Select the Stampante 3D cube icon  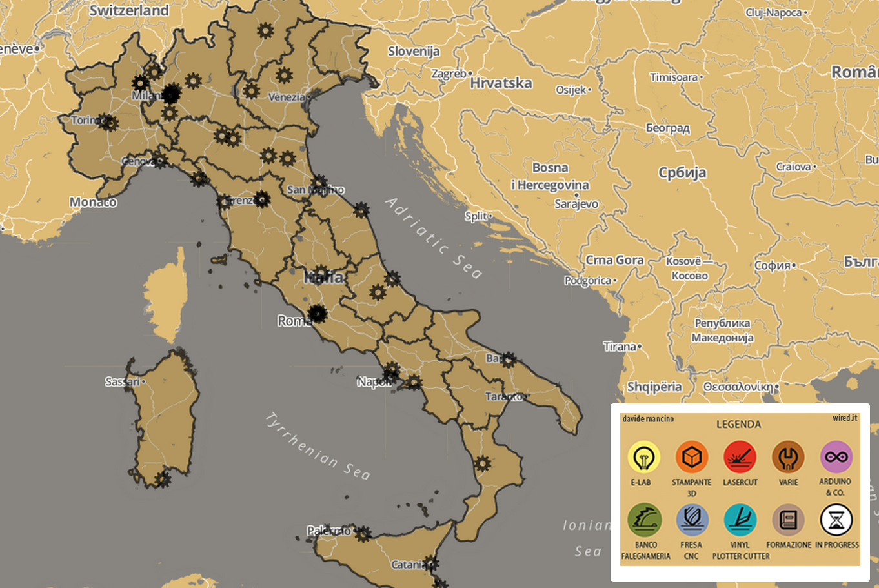(691, 457)
